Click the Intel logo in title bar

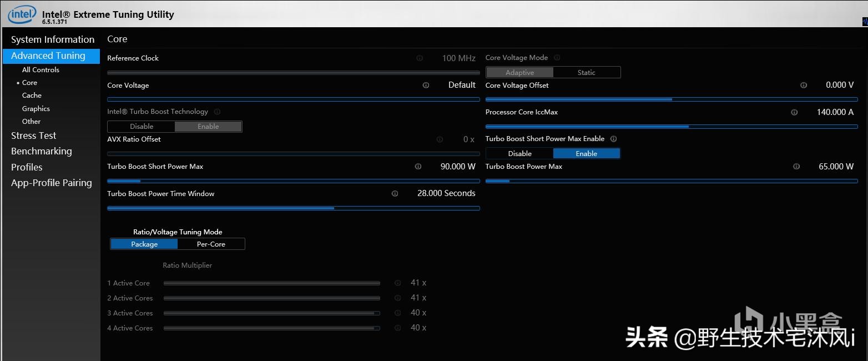pyautogui.click(x=21, y=14)
